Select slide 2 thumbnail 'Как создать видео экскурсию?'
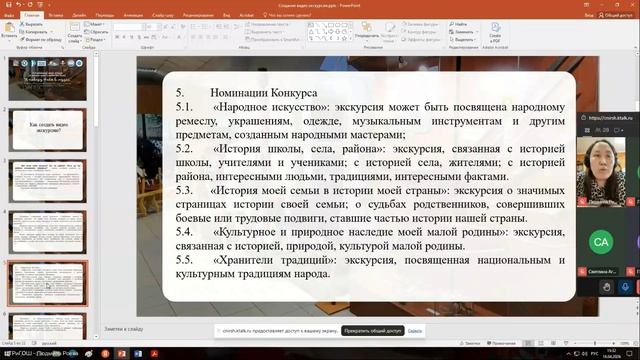Image resolution: width=640 pixels, height=360 pixels. point(48,130)
